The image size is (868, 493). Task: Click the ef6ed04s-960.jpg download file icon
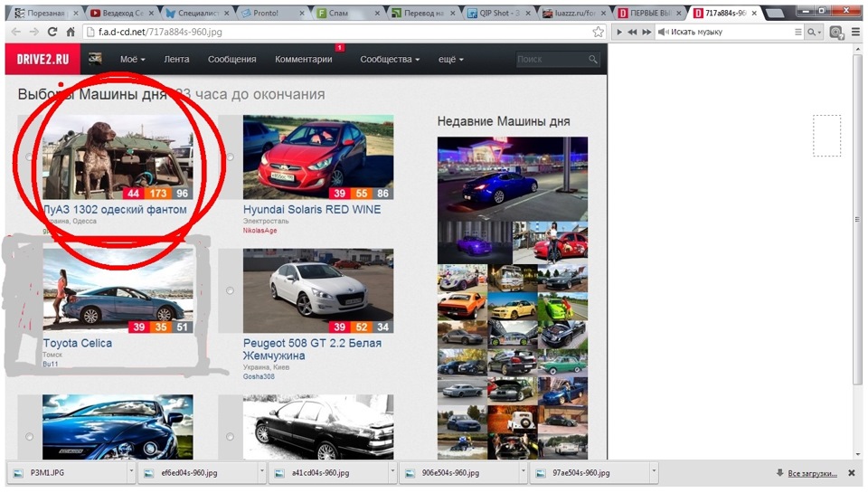coord(148,473)
